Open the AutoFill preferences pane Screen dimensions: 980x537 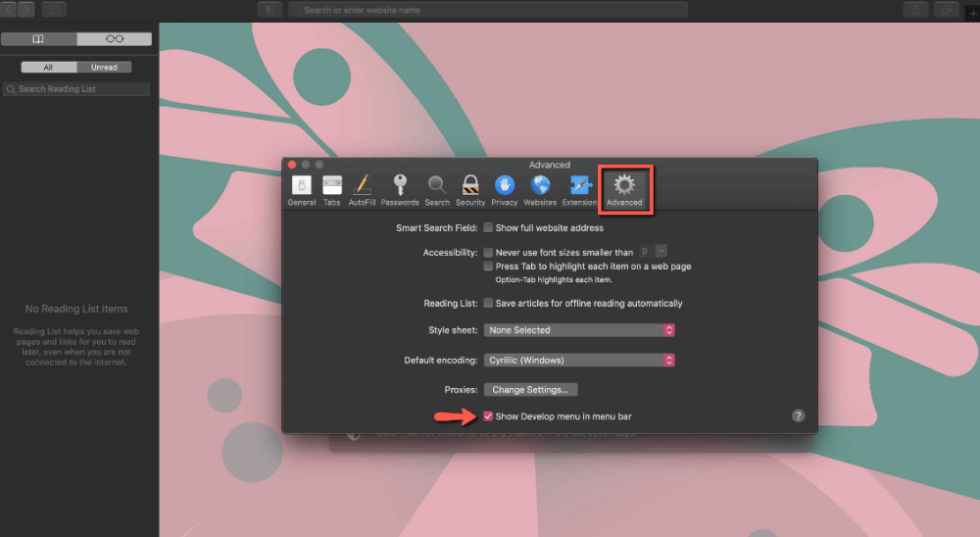(362, 190)
